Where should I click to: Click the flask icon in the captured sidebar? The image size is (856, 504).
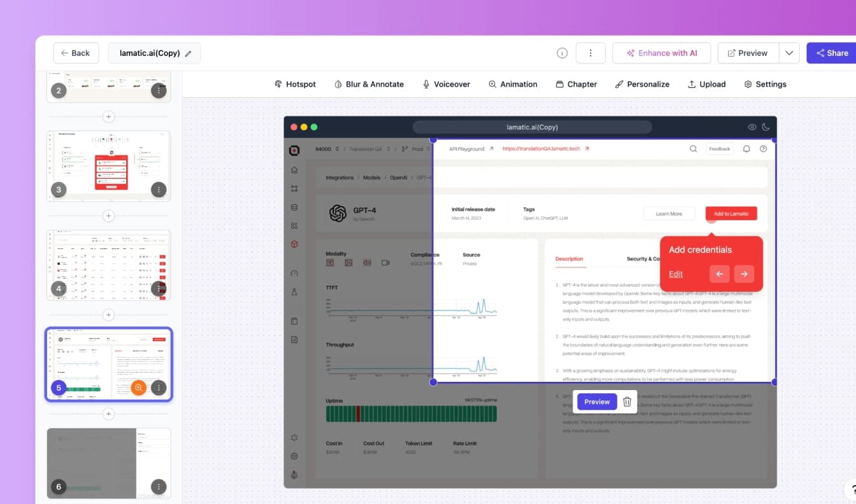294,291
